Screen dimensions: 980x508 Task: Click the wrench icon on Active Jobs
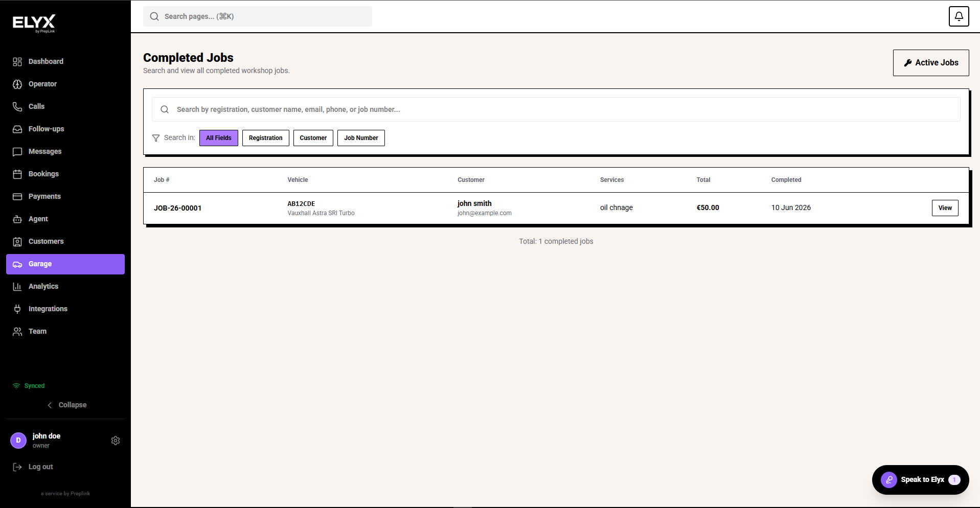(x=908, y=63)
